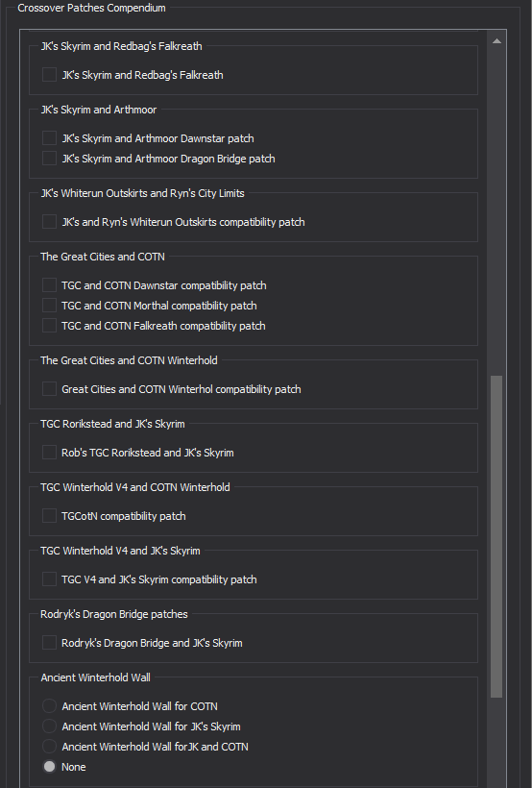The image size is (532, 788).
Task: Select Ancient Winterhold Wall forJK and COTN
Action: 49,747
